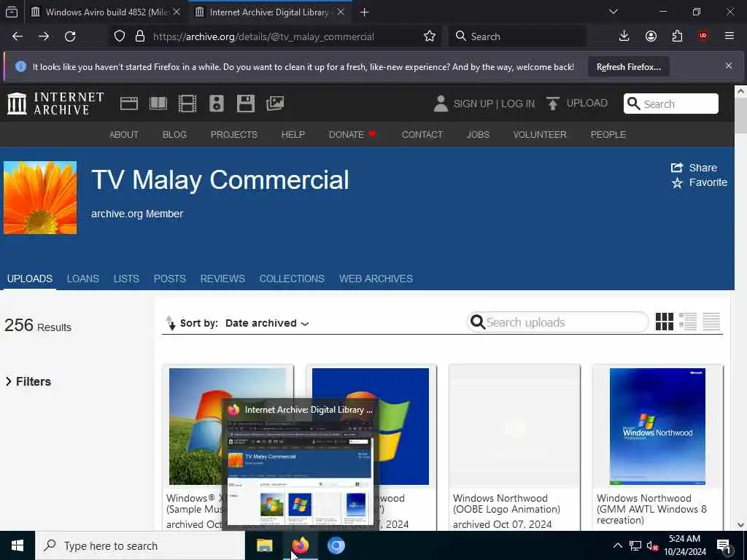
Task: Switch to the LISTS tab
Action: click(x=126, y=279)
